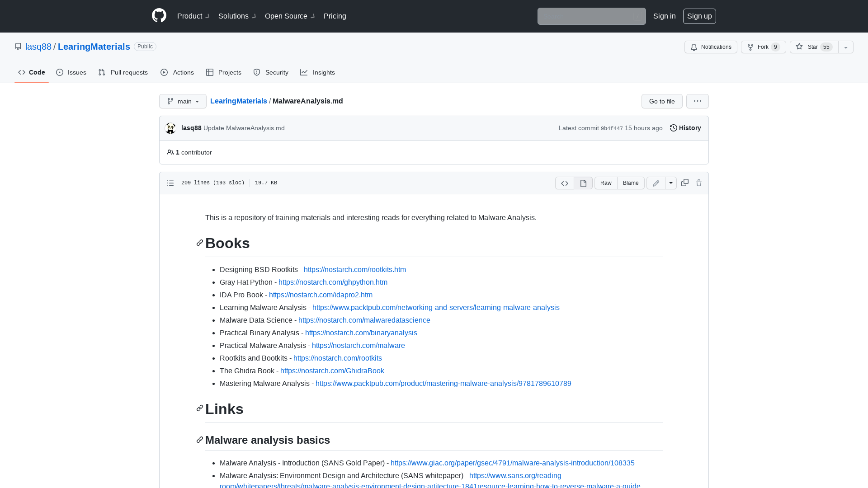This screenshot has width=868, height=488.
Task: Open the LearingMaterials repository link in header
Action: (94, 47)
